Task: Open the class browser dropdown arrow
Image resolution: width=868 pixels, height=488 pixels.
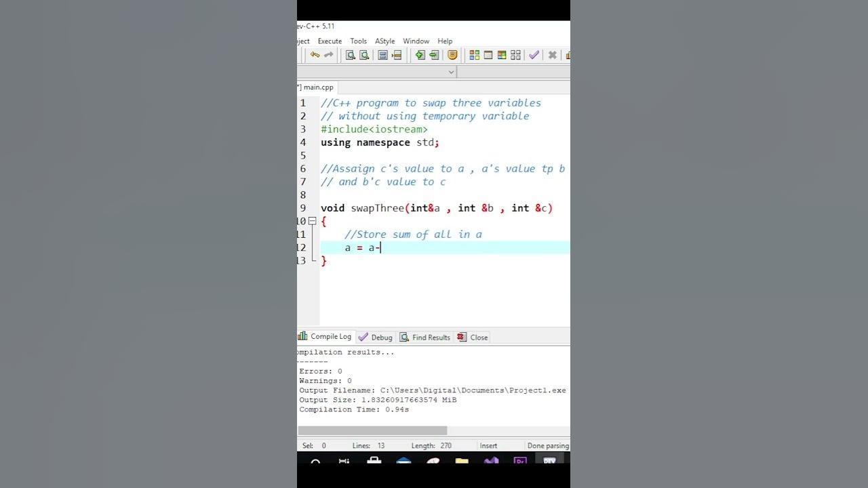Action: [x=451, y=72]
